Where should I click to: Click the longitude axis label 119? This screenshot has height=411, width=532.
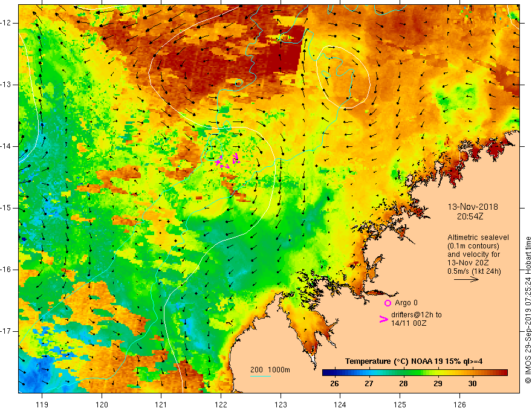(x=42, y=404)
